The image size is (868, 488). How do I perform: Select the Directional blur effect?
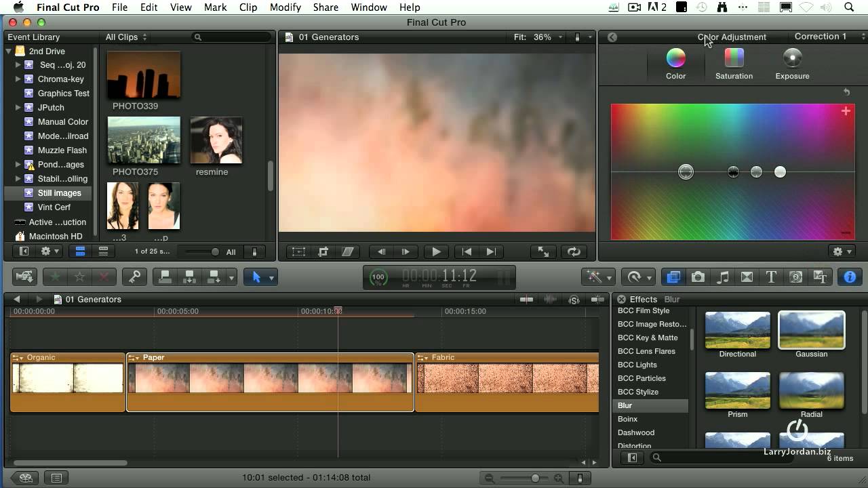(737, 330)
